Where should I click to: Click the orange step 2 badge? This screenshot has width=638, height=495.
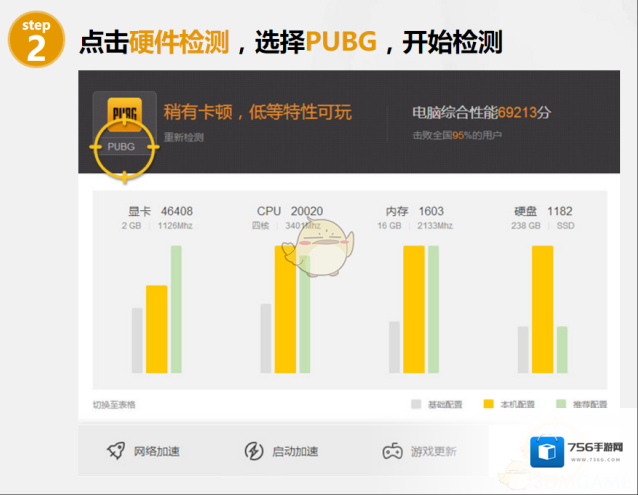[36, 41]
